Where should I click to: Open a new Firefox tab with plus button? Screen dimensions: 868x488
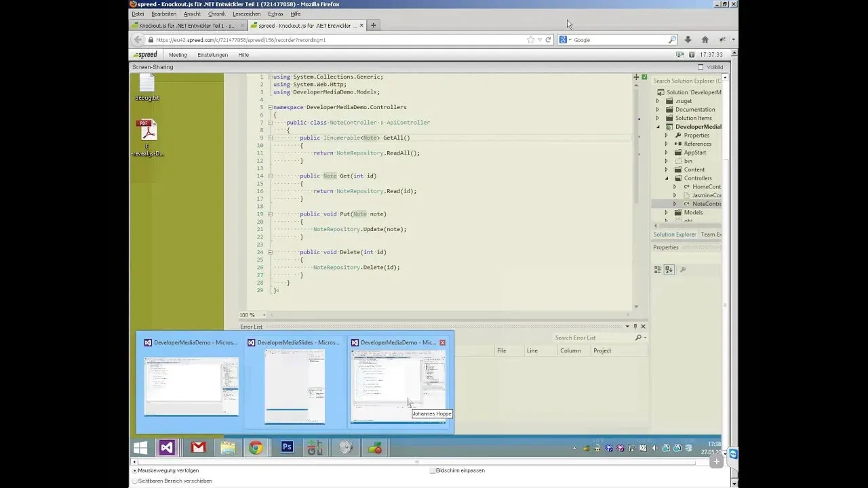(x=373, y=25)
